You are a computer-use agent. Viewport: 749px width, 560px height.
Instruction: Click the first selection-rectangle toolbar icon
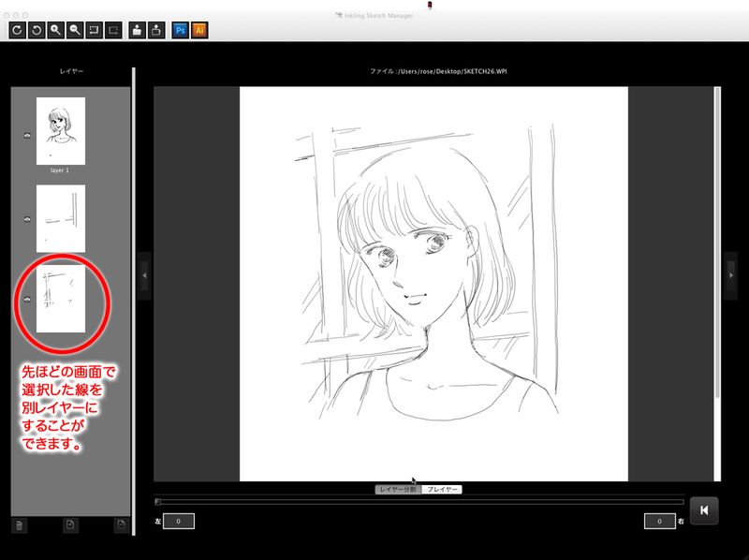click(95, 30)
